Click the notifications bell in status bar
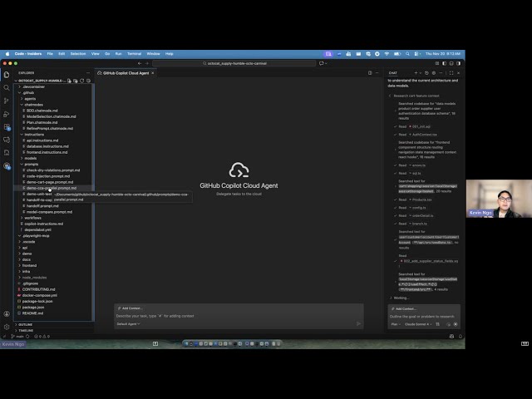Image resolution: width=532 pixels, height=399 pixels. point(461,336)
